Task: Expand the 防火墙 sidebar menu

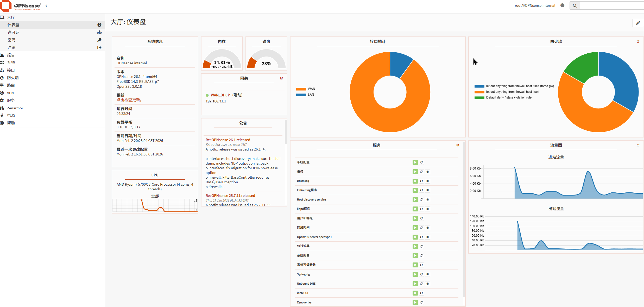Action: (13, 78)
